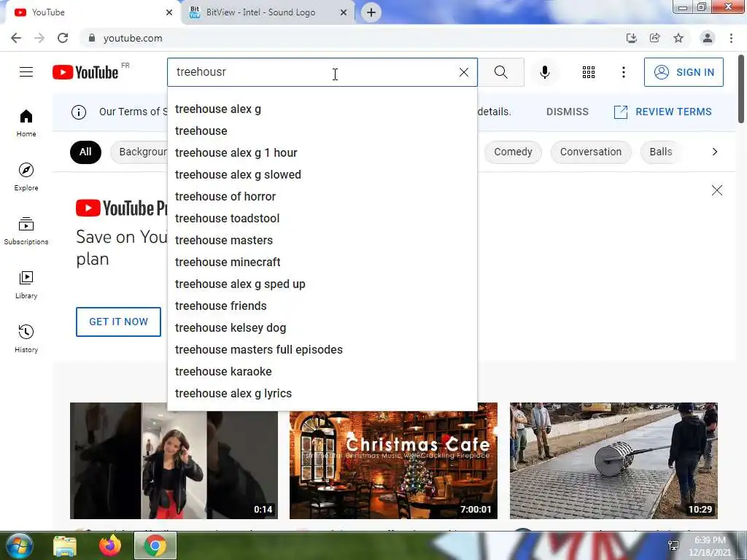Screen dimensions: 747x560
Task: Open Chrome profile avatar
Action: tap(708, 38)
